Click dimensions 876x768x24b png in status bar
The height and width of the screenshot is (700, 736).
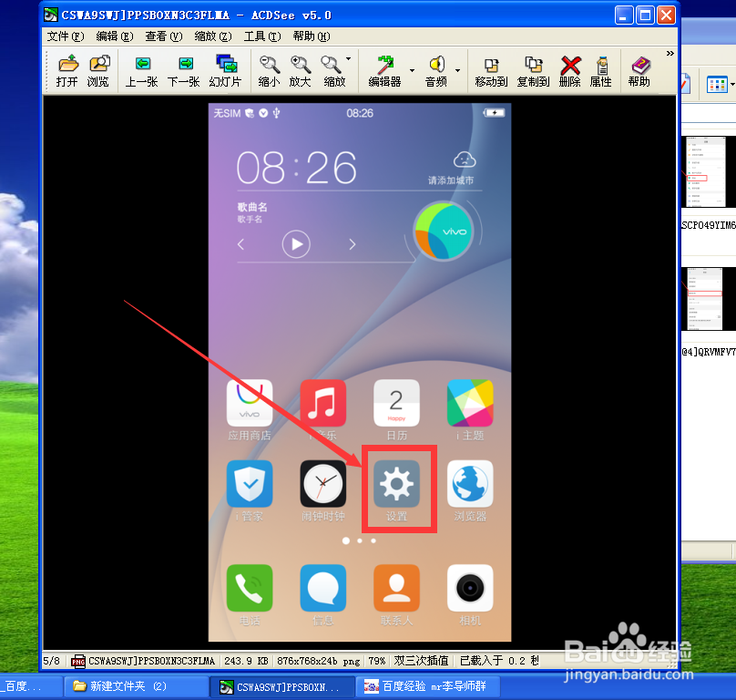pyautogui.click(x=318, y=661)
